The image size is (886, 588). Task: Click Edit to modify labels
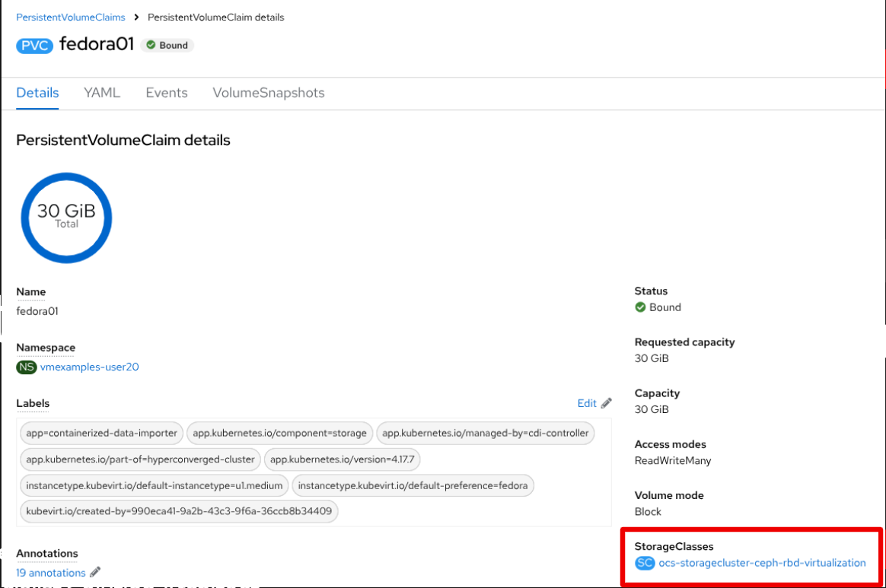pos(587,403)
